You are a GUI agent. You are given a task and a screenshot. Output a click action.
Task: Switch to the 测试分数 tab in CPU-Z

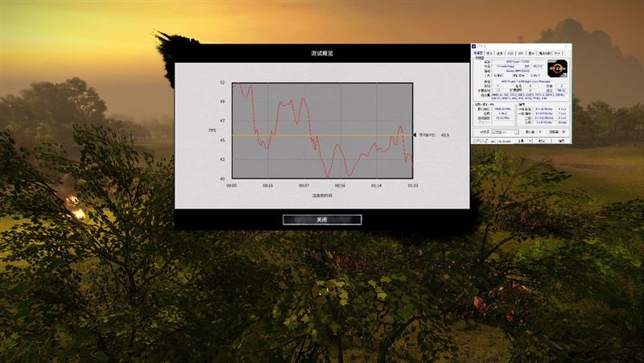click(545, 53)
